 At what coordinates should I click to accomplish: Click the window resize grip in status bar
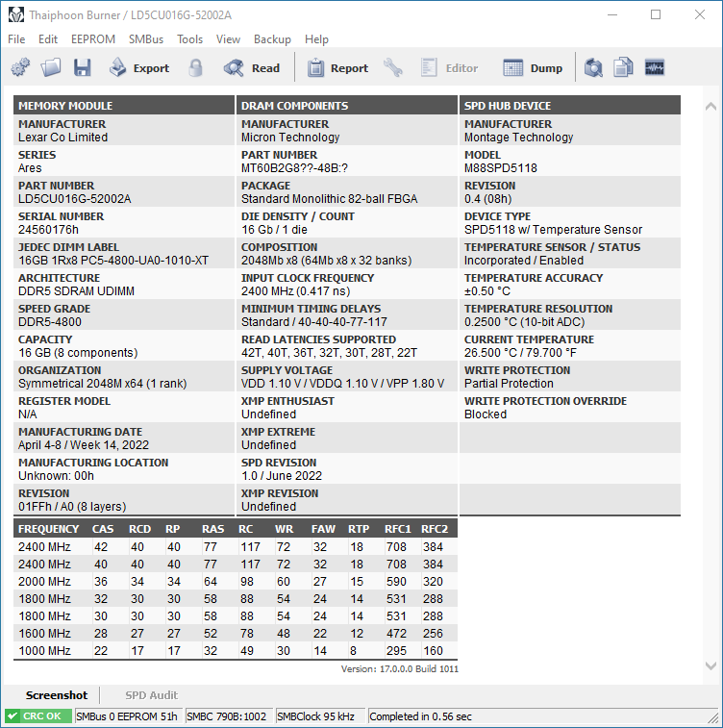click(712, 717)
